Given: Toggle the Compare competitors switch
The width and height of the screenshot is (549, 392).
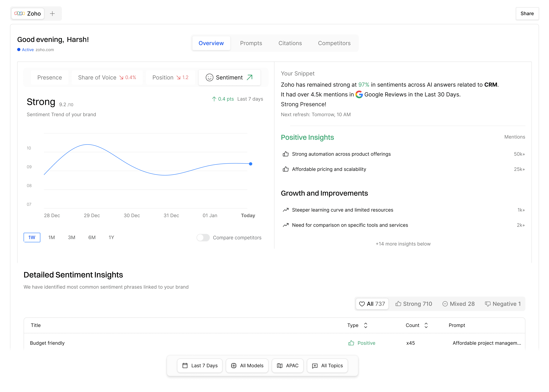Looking at the screenshot, I should 203,238.
